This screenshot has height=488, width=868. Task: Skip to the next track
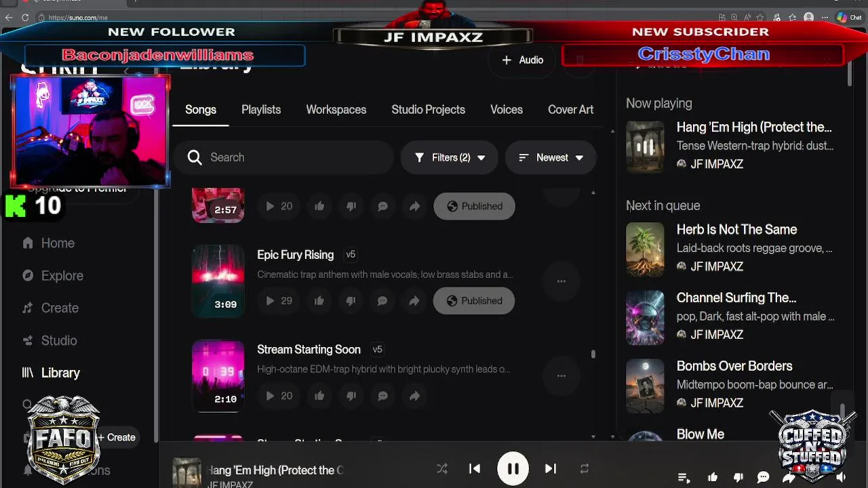click(551, 468)
